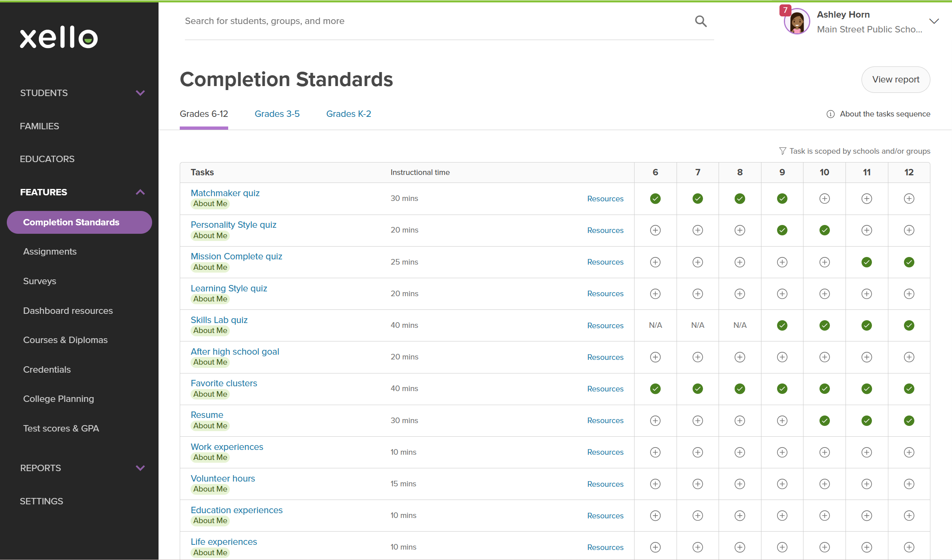Open College Planning in the sidebar
The height and width of the screenshot is (560, 952).
[58, 399]
